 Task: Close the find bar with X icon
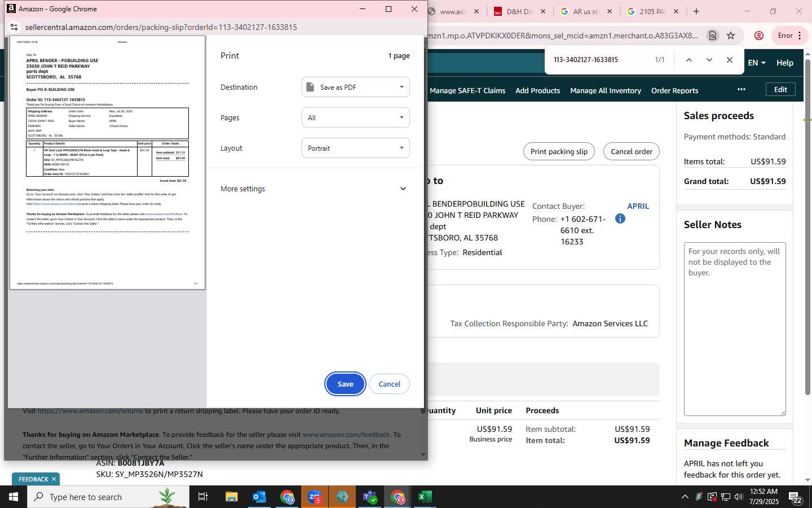(x=729, y=59)
